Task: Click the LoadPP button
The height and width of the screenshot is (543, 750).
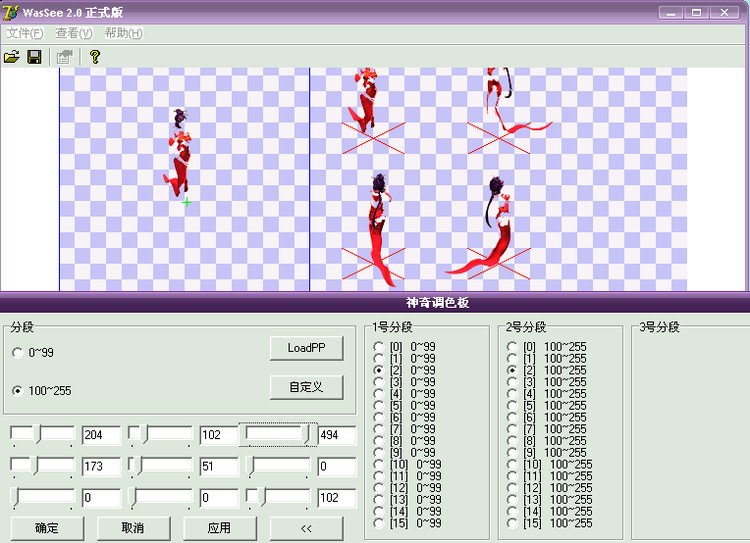Action: 306,348
